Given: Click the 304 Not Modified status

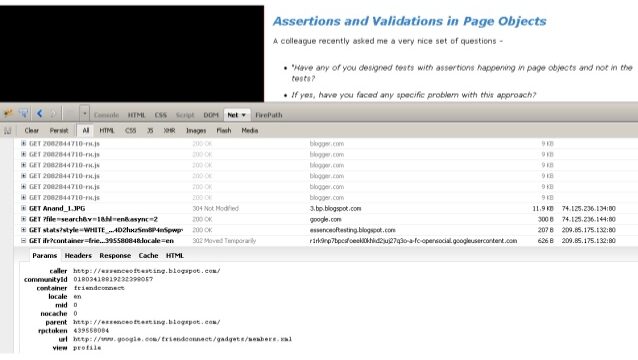Looking at the screenshot, I should 216,208.
